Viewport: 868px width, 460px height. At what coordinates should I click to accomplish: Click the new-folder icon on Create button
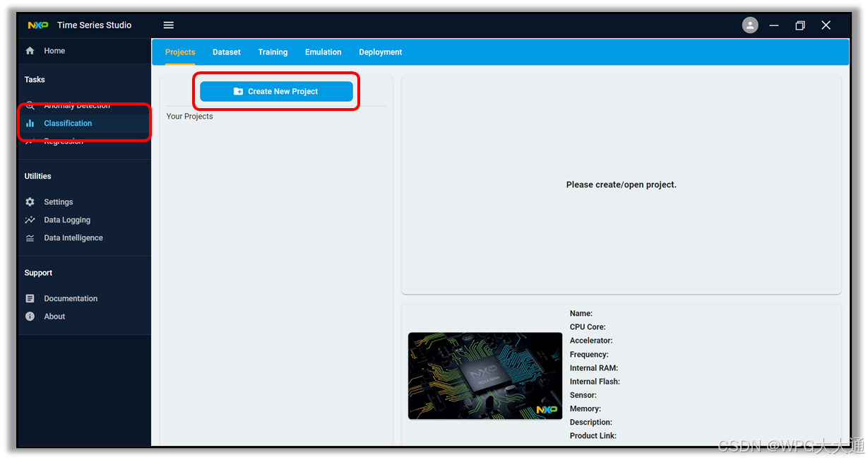(x=238, y=92)
